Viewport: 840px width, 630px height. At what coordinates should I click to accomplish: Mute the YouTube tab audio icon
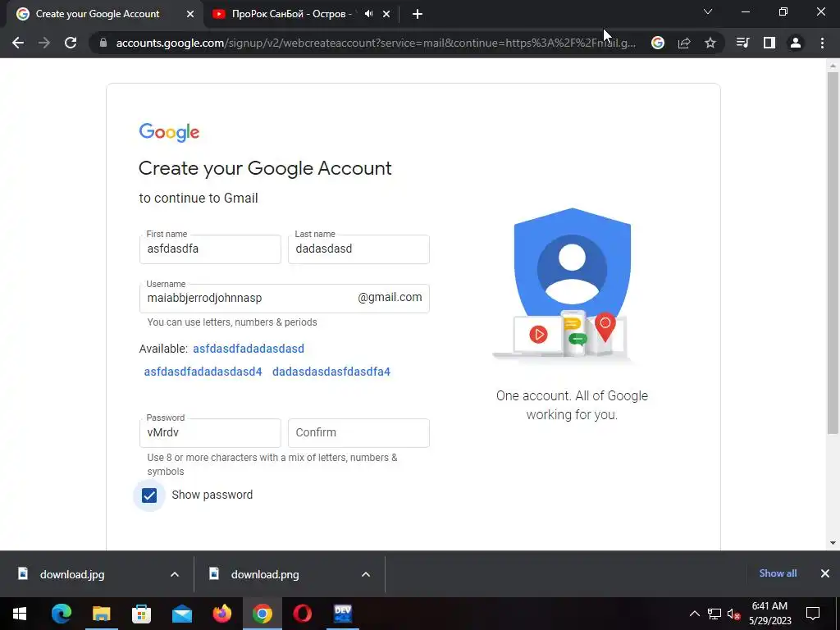[x=368, y=14]
